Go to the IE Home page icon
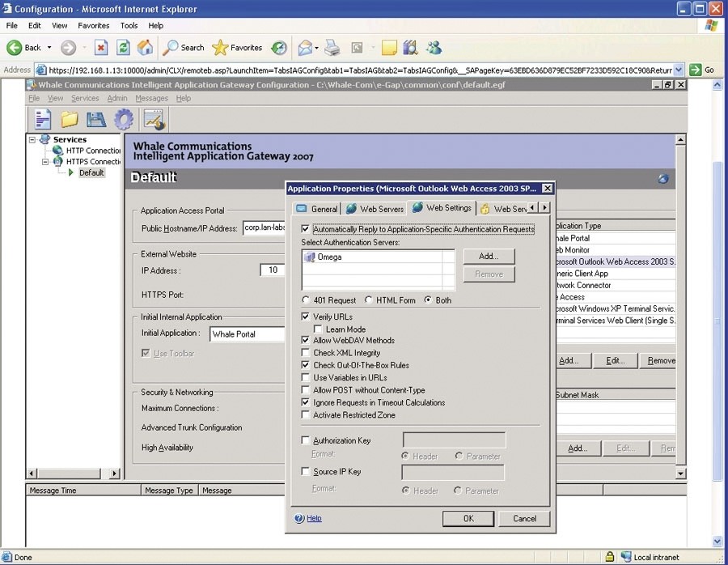 [145, 48]
